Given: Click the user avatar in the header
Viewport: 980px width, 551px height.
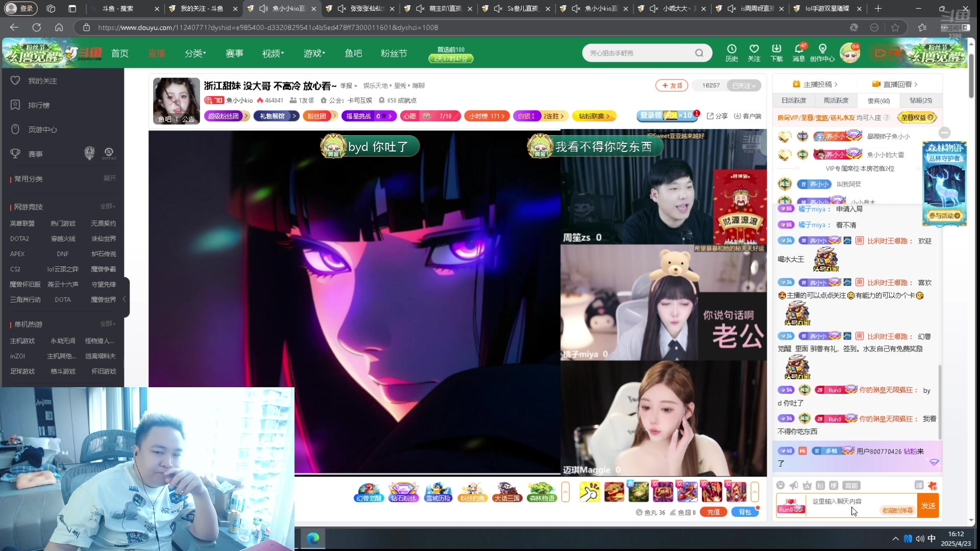Looking at the screenshot, I should pos(849,53).
